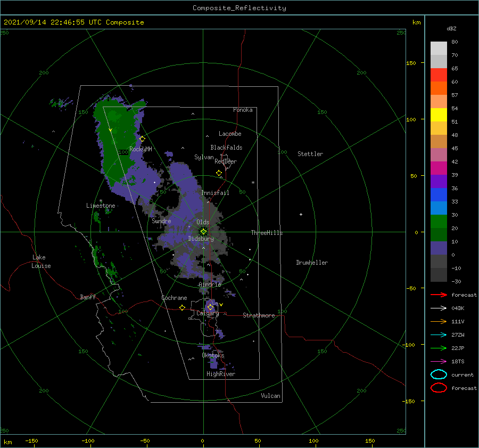Click the -150 value on bottom axis

tap(31, 441)
